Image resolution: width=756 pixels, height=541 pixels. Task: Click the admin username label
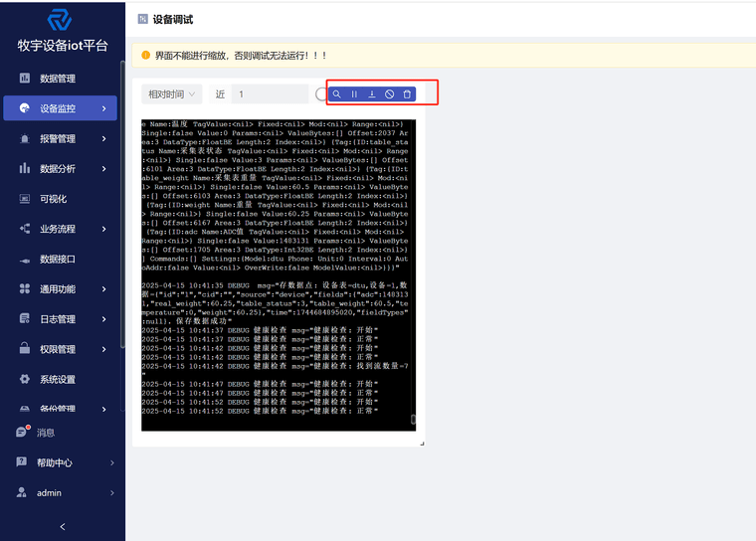(x=49, y=493)
